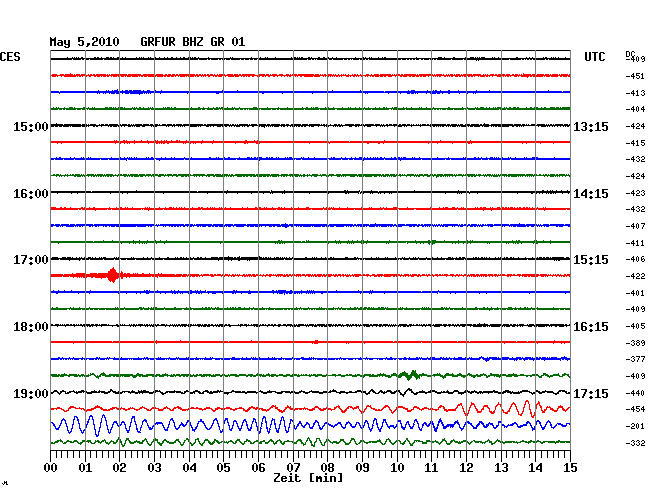Screen dimensions: 650x494
Task: Click the DC offset value -406
Action: coord(635,259)
